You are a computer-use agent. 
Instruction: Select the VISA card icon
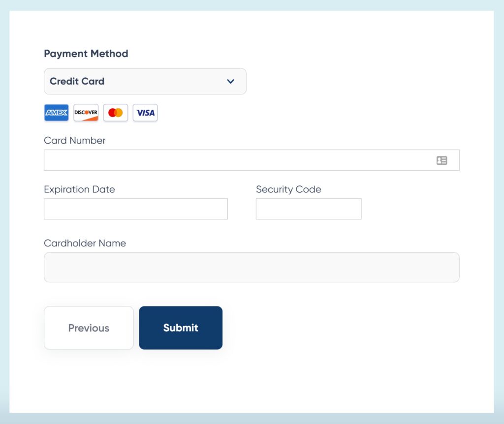click(145, 113)
